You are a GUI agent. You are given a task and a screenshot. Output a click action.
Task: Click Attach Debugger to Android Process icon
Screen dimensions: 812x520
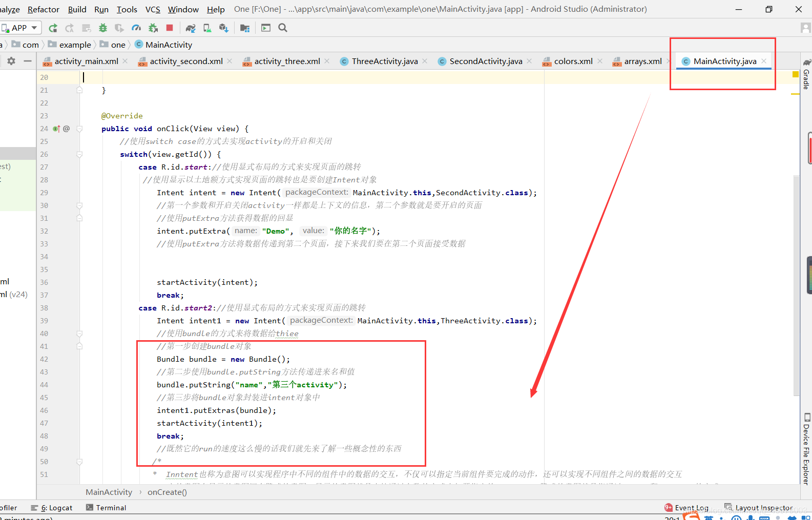pos(153,28)
